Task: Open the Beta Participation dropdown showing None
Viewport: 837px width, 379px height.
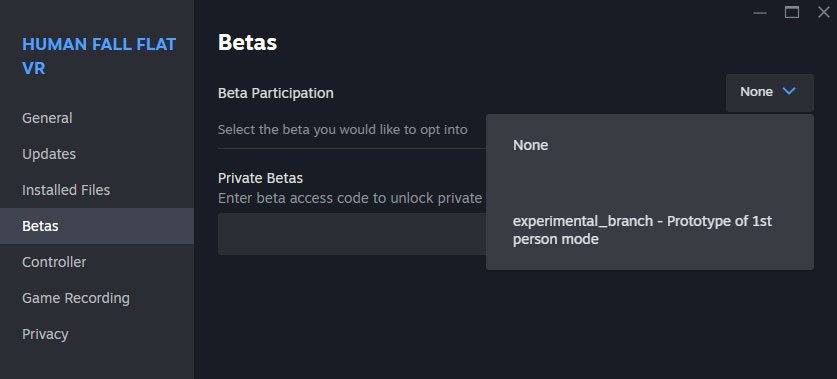Action: [770, 93]
